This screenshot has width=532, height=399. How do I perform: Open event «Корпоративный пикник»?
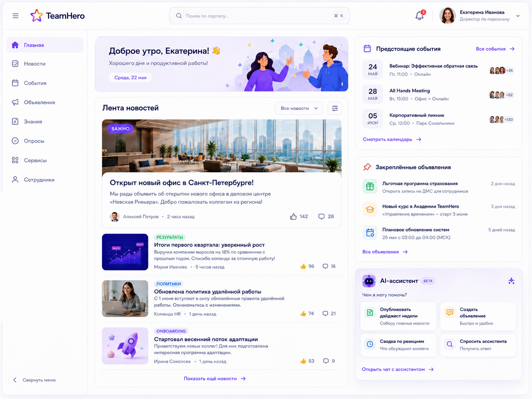tap(417, 115)
